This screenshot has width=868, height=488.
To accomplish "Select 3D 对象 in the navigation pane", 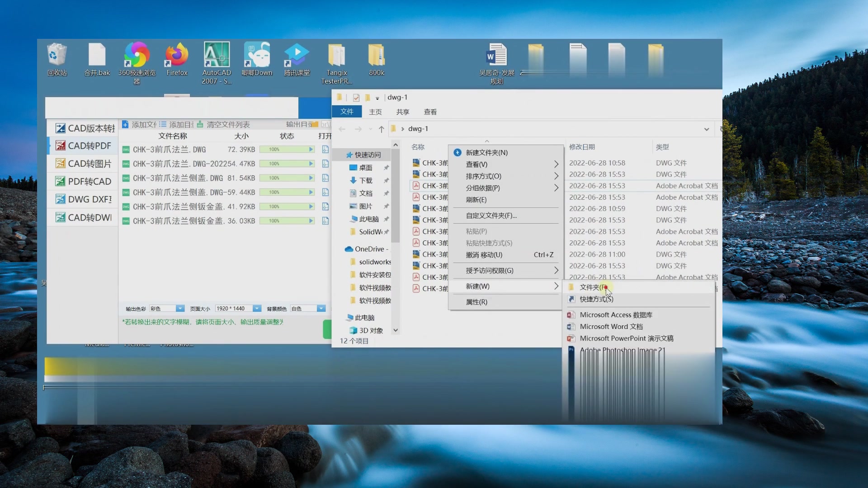I will coord(366,330).
